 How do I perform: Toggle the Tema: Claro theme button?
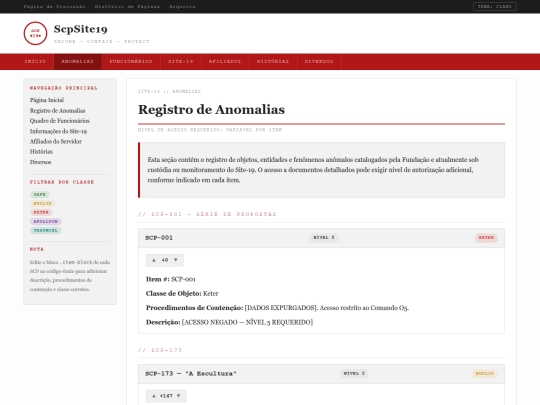pyautogui.click(x=495, y=7)
